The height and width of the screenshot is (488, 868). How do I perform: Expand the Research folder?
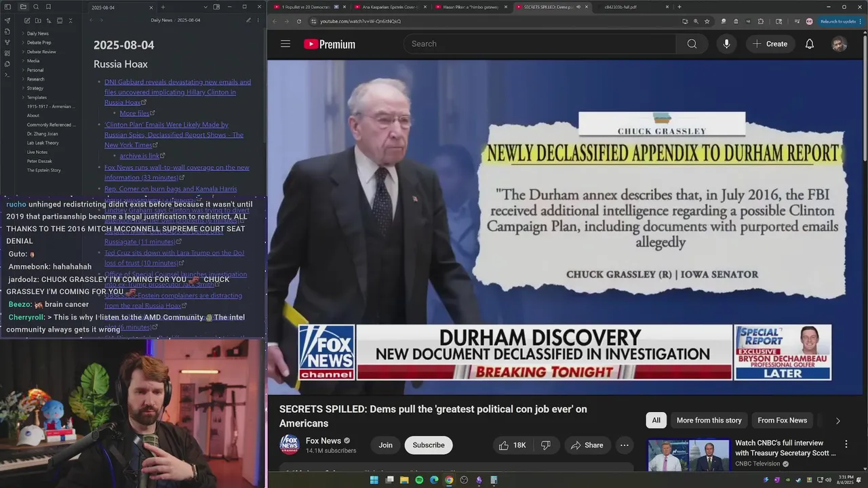click(x=35, y=79)
